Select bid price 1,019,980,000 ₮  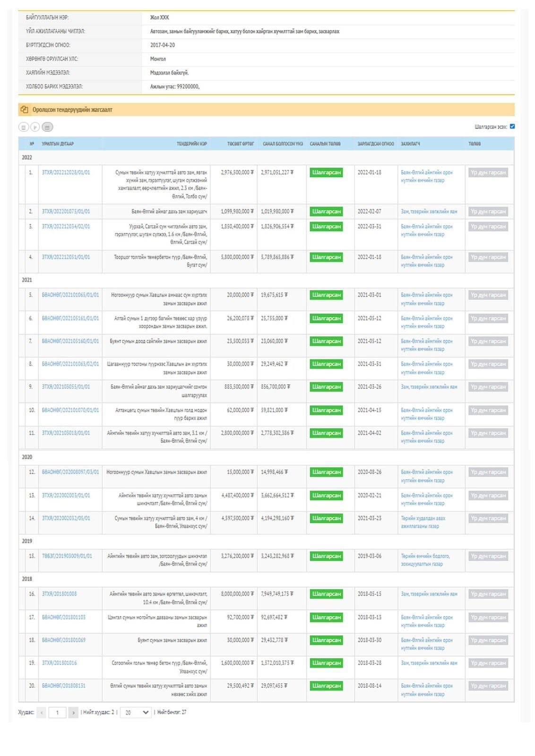pyautogui.click(x=277, y=211)
